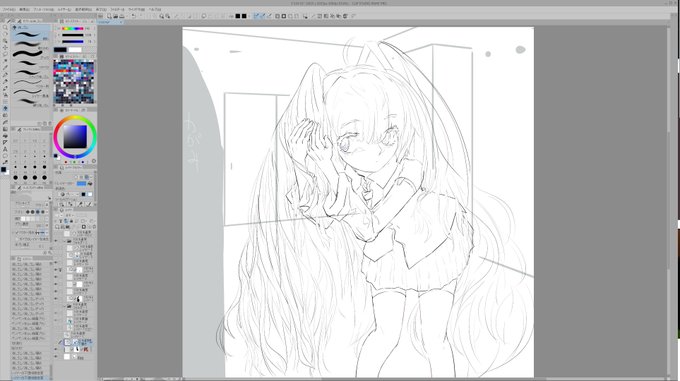Viewport: 680px width, 381px height.
Task: Pick white sub color swatch under sliders
Action: tap(75, 49)
